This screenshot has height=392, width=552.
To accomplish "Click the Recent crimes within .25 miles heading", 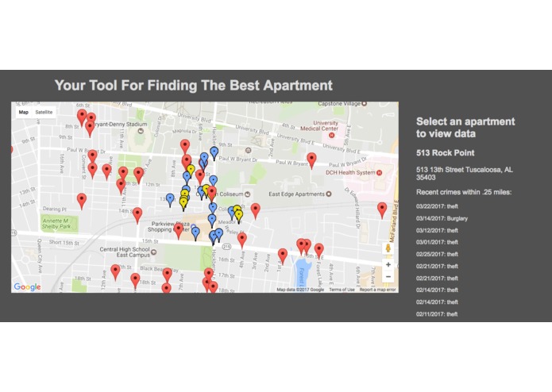I will 464,192.
